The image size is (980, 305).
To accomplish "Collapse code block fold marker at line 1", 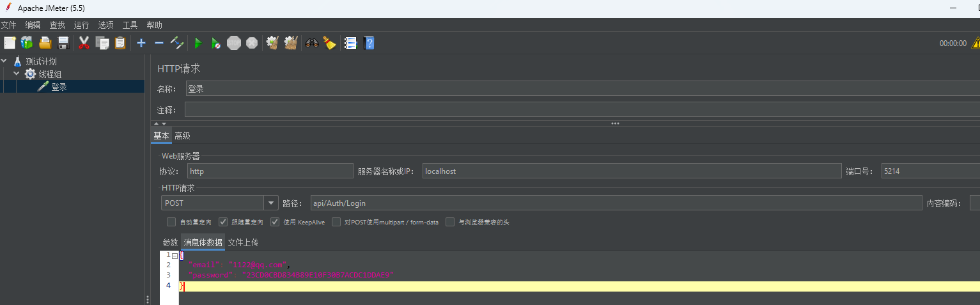I will (x=175, y=255).
